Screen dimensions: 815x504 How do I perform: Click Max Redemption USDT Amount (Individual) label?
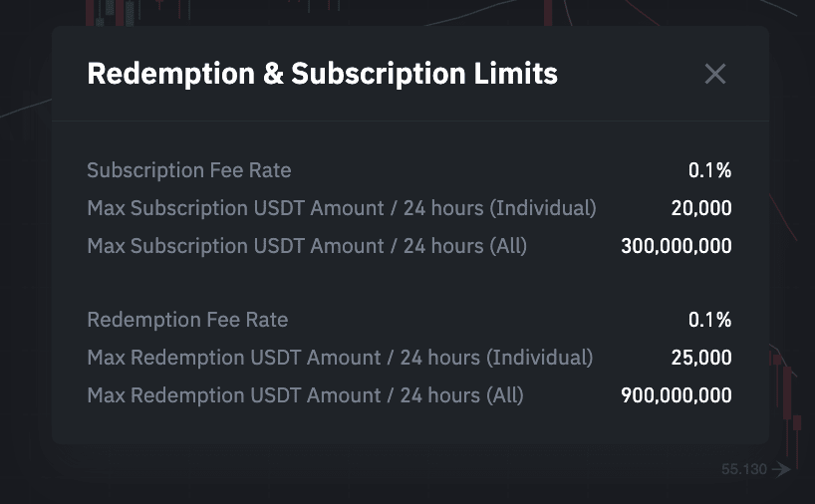[x=340, y=358]
